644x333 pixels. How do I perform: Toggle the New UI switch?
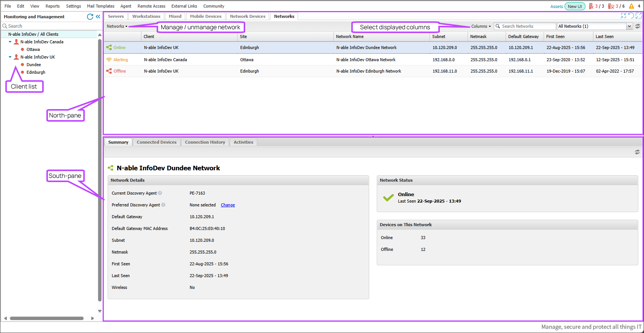point(575,6)
